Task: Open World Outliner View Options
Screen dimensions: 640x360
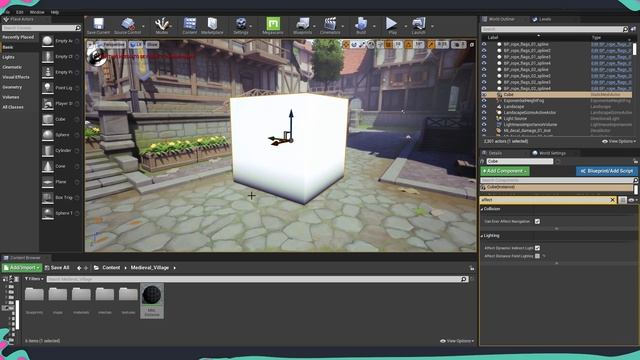Action: pos(619,141)
